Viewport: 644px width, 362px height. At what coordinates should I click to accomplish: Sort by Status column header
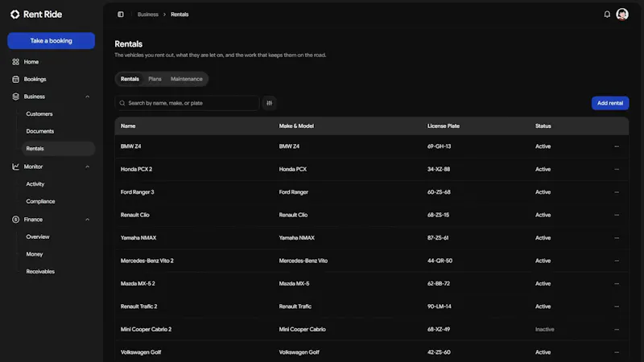click(x=543, y=126)
